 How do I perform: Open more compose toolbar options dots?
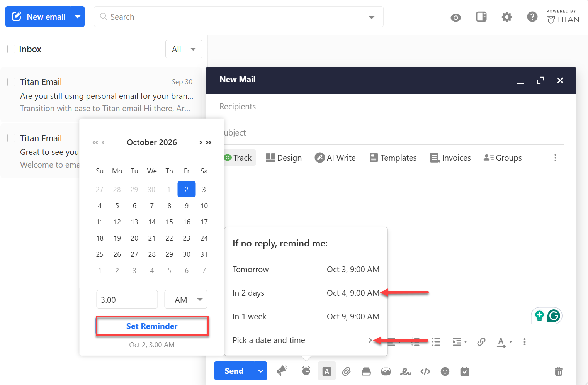pyautogui.click(x=555, y=158)
